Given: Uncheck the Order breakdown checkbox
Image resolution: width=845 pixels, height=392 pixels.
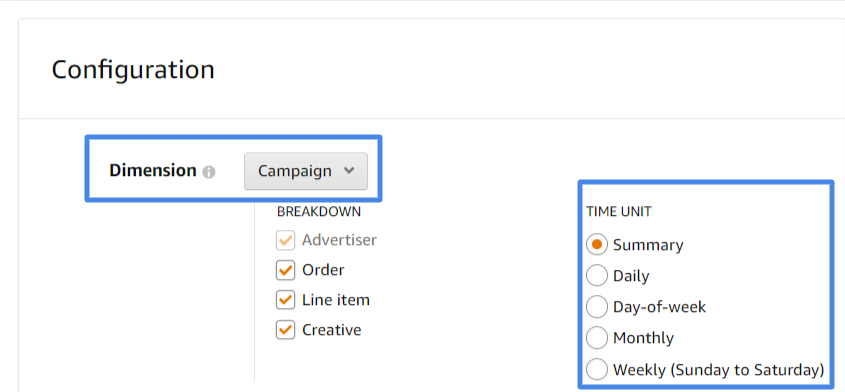Looking at the screenshot, I should [285, 270].
